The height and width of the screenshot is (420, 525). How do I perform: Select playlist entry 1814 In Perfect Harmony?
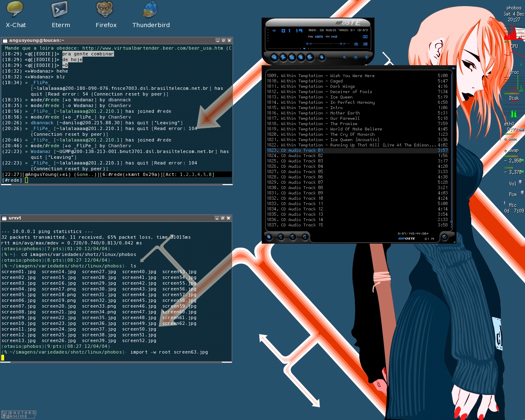click(357, 103)
